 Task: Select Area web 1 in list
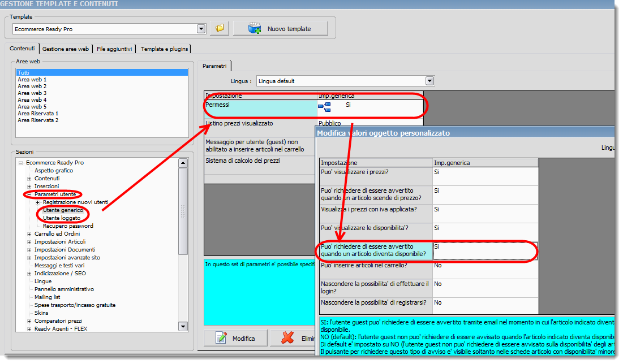tap(102, 79)
